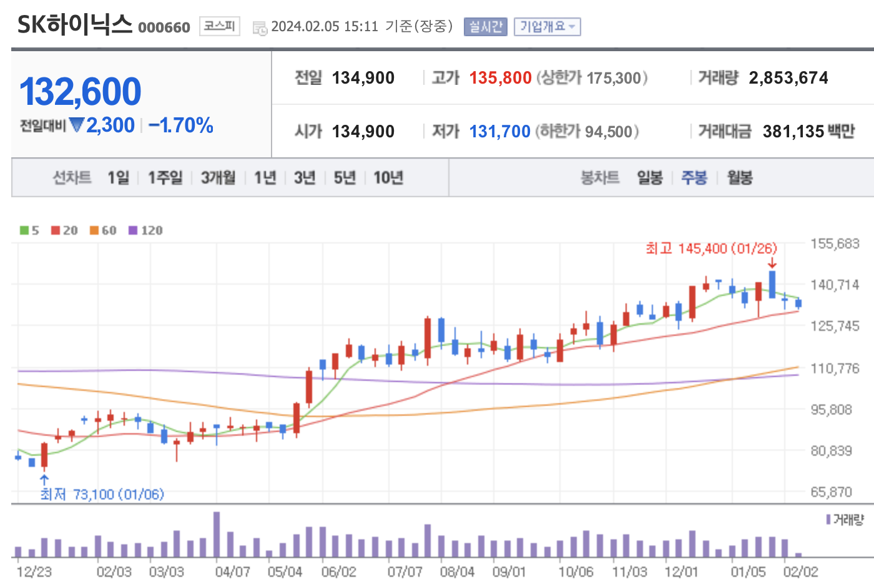Image resolution: width=874 pixels, height=588 pixels.
Task: Click the 하한가 94,500 text
Action: (x=587, y=132)
